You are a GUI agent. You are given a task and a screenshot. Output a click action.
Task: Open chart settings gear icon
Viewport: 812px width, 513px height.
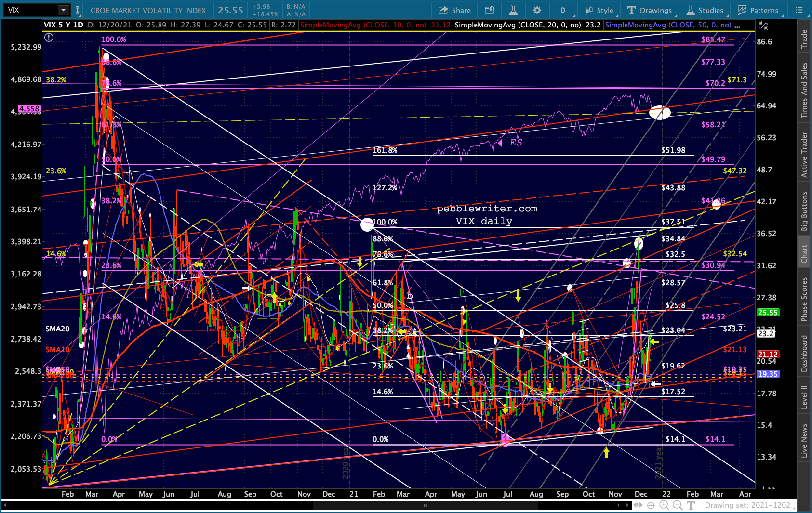pos(537,10)
